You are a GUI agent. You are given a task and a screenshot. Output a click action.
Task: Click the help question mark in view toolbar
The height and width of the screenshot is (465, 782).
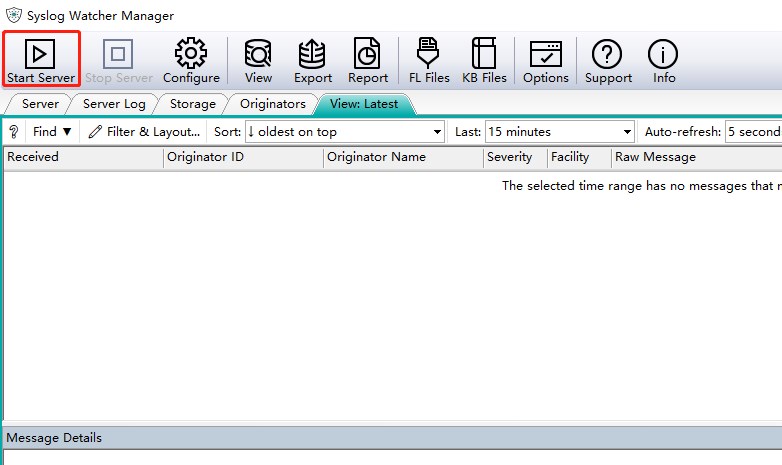coord(14,132)
